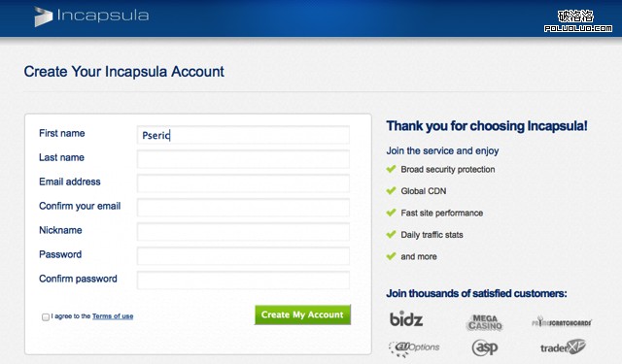Click the PrimeScratchCards logo
Image resolution: width=622 pixels, height=364 pixels.
(x=562, y=321)
